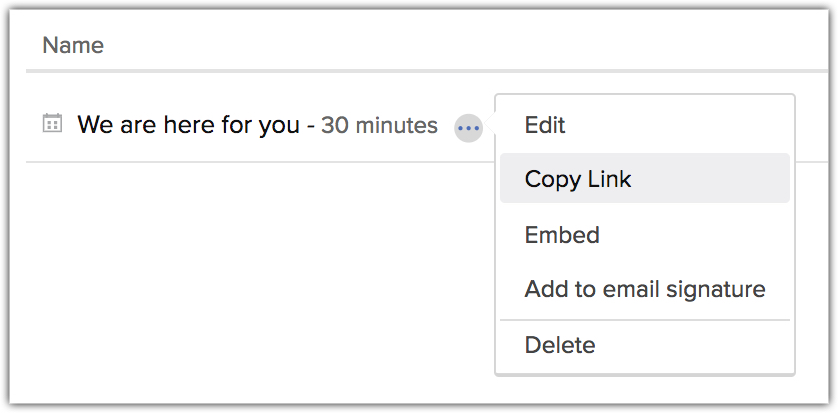The image size is (838, 413).
Task: Embed the meeting on a website
Action: (562, 235)
